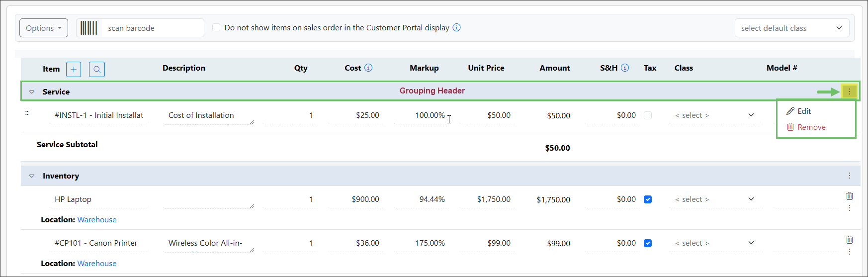868x277 pixels.
Task: Click the $50.00 unit price field
Action: tap(487, 115)
